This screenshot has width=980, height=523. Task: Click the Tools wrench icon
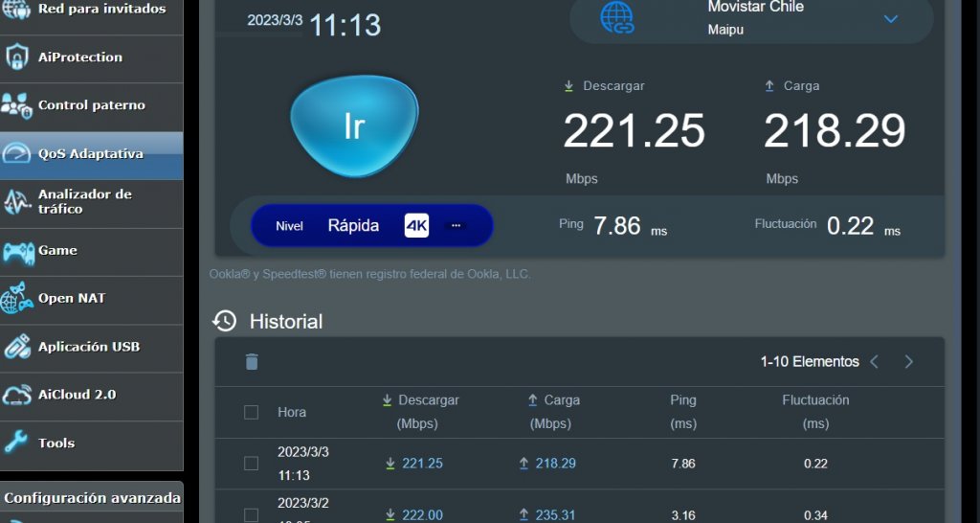tap(16, 443)
